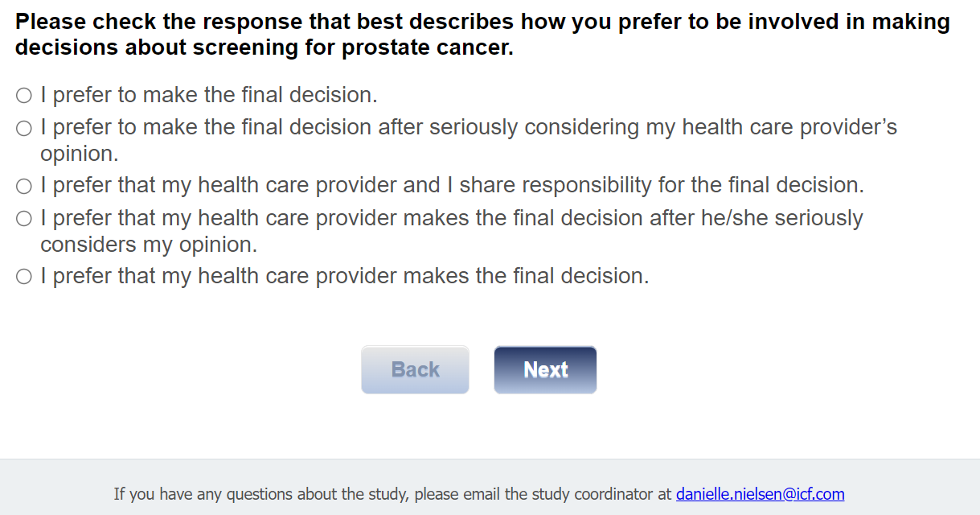Select the share responsibility radio button
Image resolution: width=980 pixels, height=515 pixels.
[24, 186]
